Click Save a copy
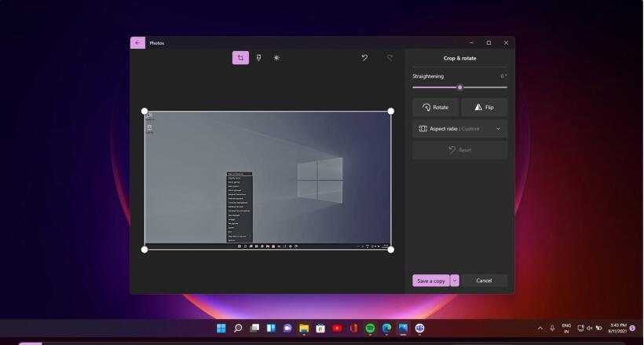 431,281
